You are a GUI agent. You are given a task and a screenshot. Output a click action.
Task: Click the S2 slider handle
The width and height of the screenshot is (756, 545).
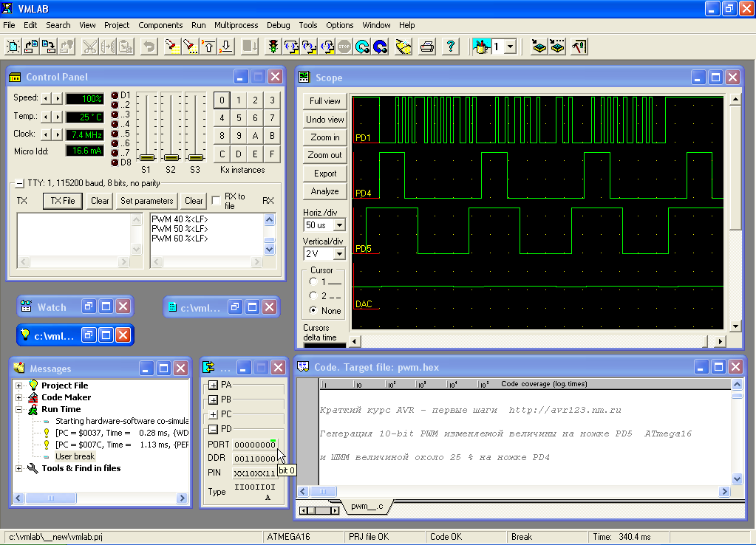(x=171, y=157)
